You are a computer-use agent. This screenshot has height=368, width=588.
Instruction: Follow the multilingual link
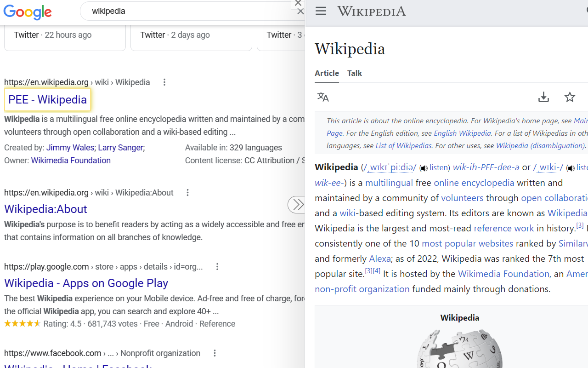[389, 183]
